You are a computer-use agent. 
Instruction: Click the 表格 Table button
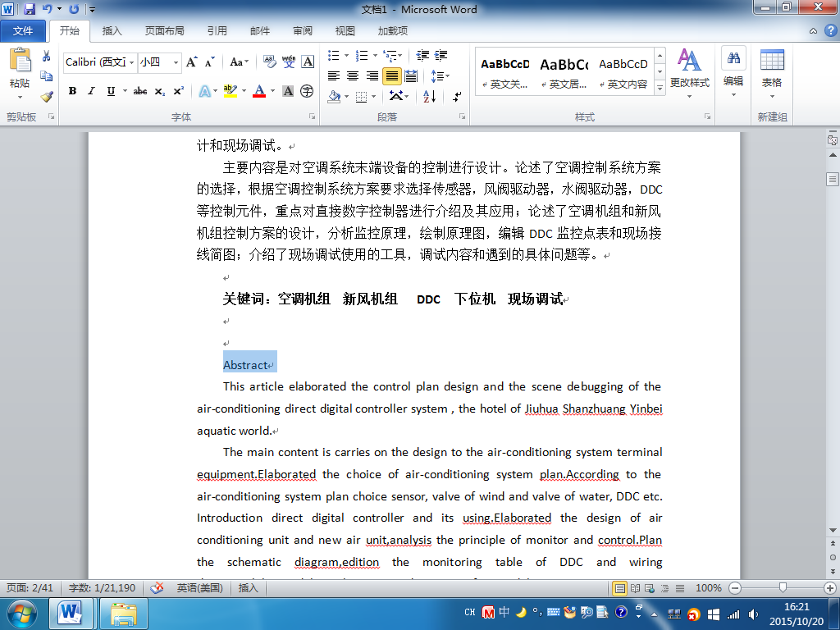(772, 73)
